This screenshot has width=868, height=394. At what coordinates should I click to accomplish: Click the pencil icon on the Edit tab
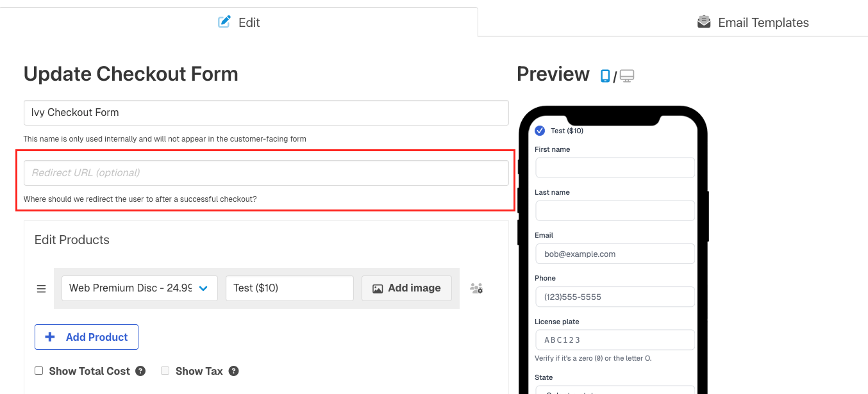coord(224,22)
